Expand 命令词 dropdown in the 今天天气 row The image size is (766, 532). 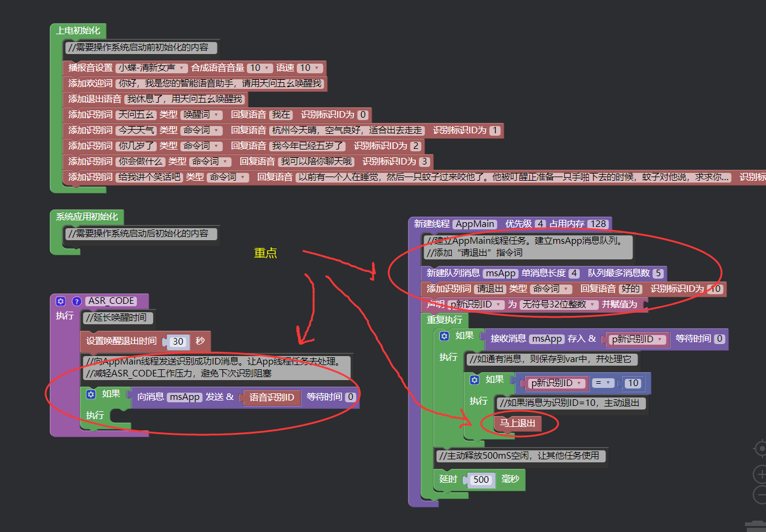pos(202,130)
